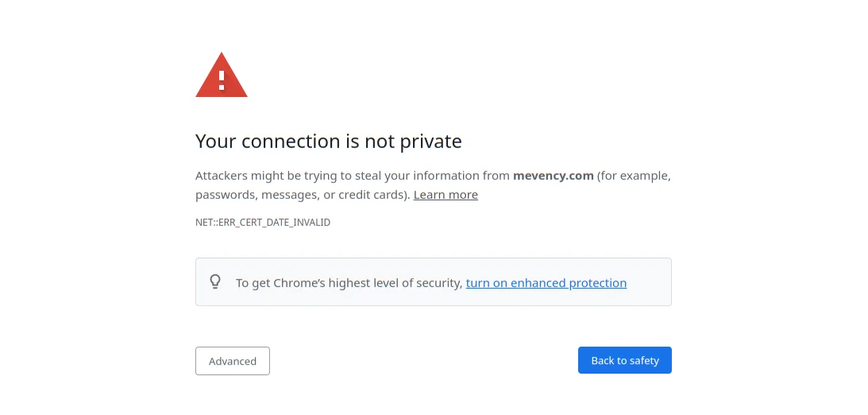This screenshot has height=415, width=868.
Task: Follow the turn on enhanced protection link
Action: [546, 283]
